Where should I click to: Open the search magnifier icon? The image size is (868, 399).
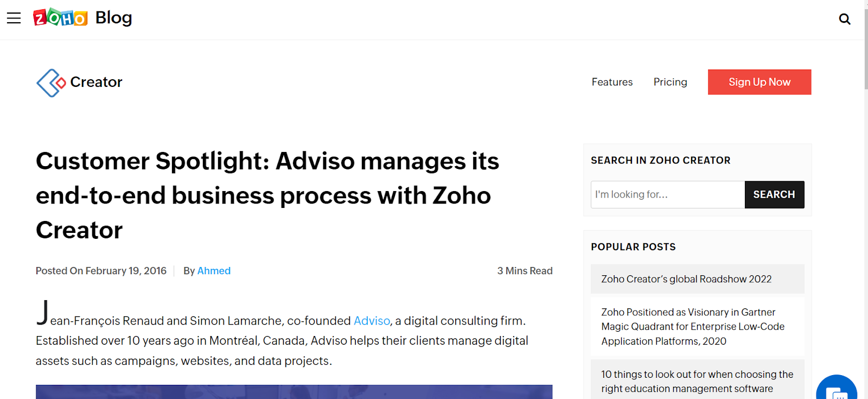click(x=844, y=20)
